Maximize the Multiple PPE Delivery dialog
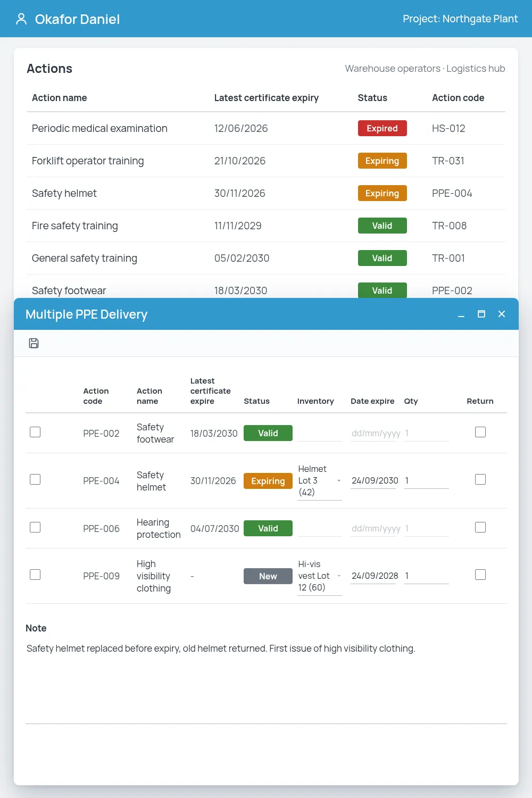 [481, 314]
